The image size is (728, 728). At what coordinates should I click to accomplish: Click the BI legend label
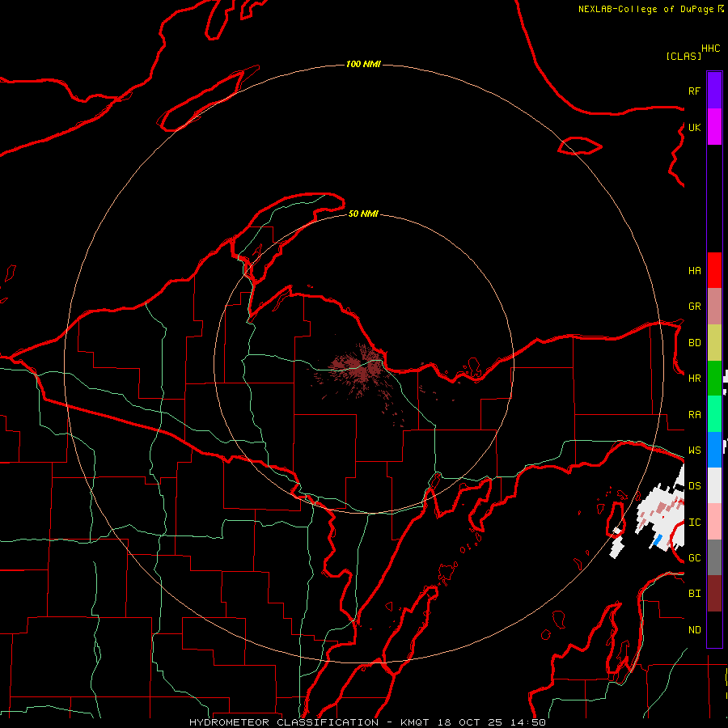(x=694, y=594)
